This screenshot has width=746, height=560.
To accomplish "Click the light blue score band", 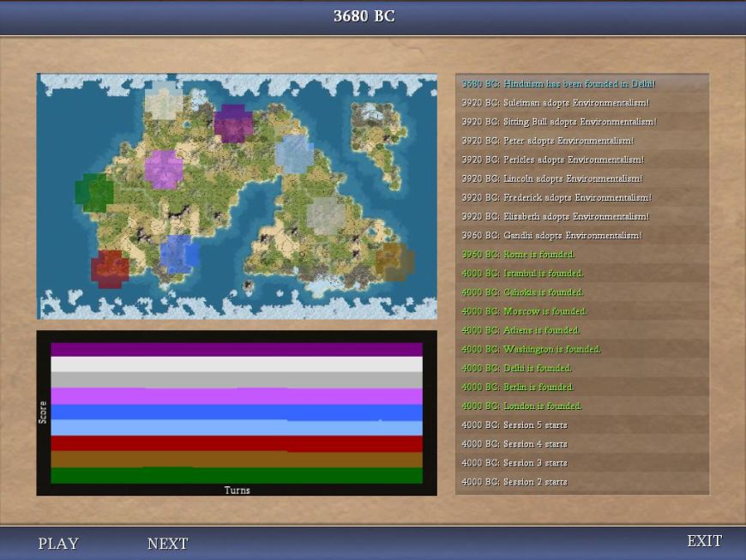I will coord(237,428).
